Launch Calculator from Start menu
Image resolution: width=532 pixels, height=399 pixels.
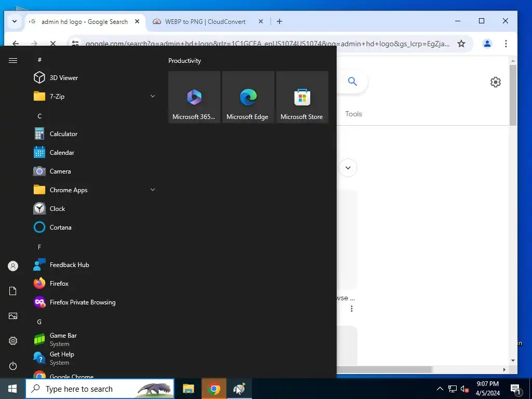[x=95, y=134]
